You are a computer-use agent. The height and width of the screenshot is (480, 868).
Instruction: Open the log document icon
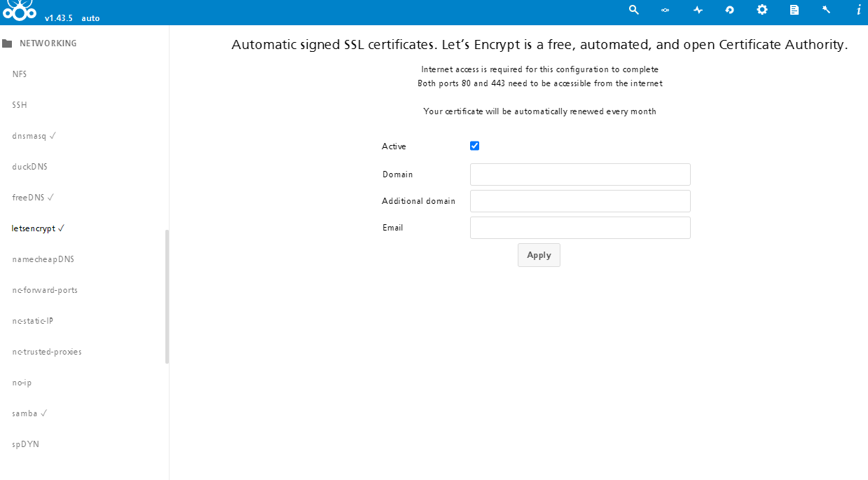[x=794, y=10]
